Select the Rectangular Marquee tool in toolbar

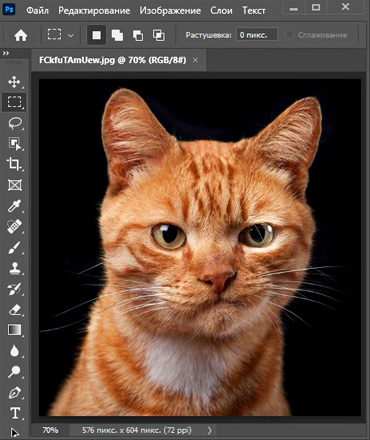pyautogui.click(x=14, y=102)
